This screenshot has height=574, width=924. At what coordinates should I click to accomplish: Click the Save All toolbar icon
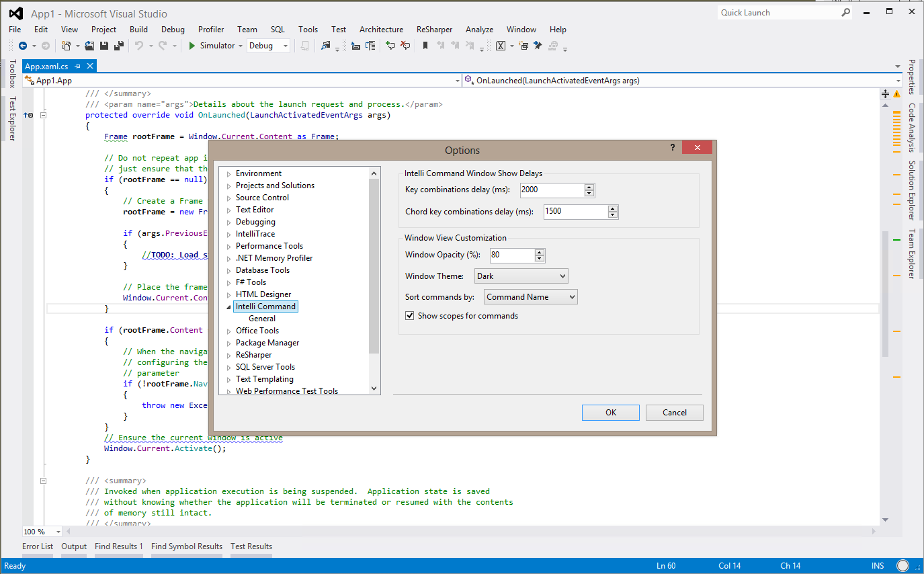(118, 46)
